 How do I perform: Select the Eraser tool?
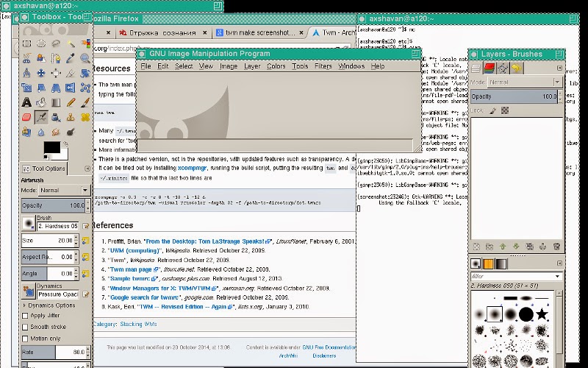pyautogui.click(x=26, y=117)
